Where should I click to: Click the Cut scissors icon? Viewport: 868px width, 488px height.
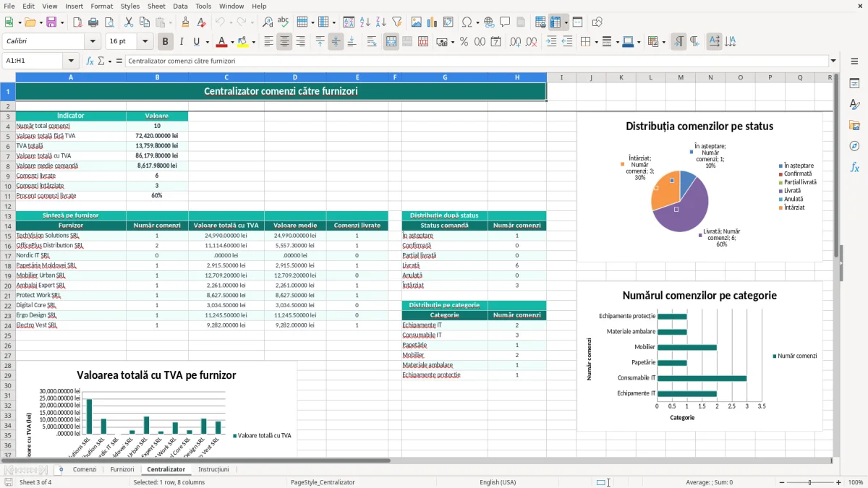click(x=128, y=22)
